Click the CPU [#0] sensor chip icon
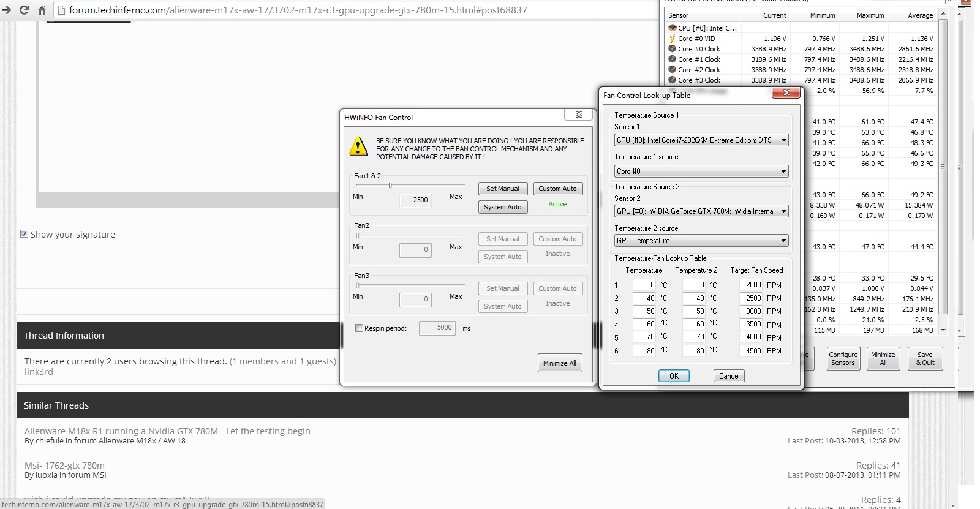 coord(673,28)
